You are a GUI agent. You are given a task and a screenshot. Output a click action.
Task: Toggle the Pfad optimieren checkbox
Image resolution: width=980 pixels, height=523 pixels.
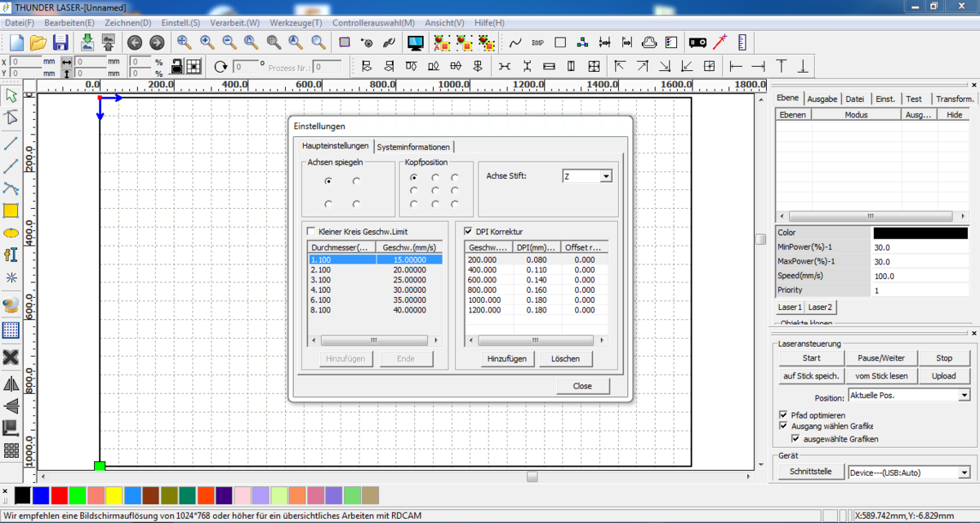784,415
